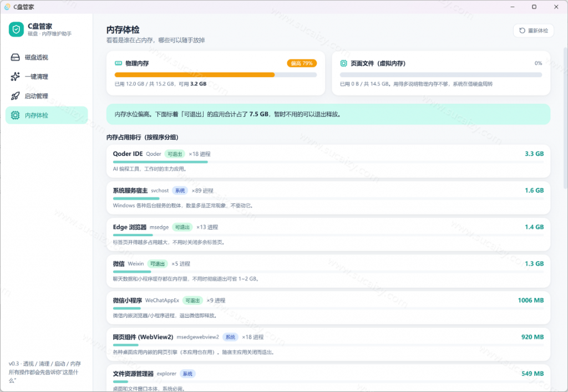Click the 系统 tag on 文件资源管理器
568x392 pixels.
pyautogui.click(x=187, y=374)
